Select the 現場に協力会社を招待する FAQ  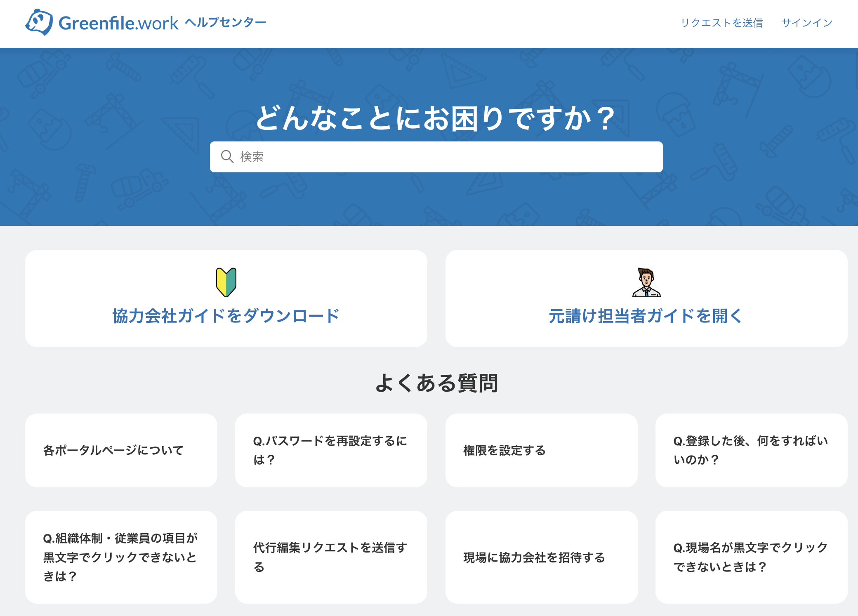(x=541, y=557)
